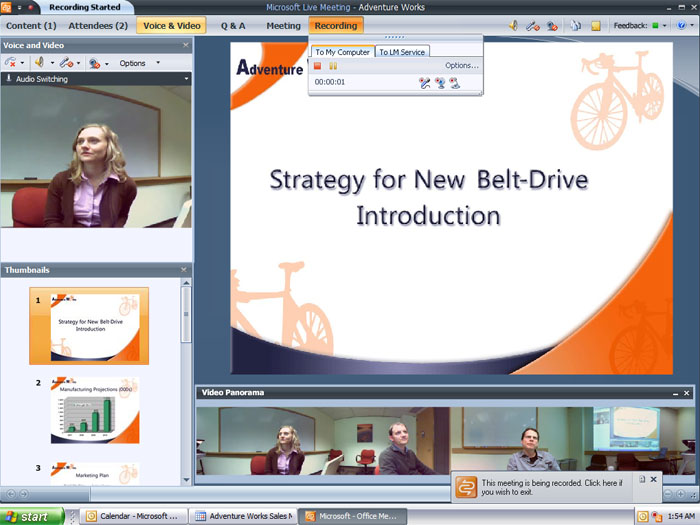This screenshot has height=525, width=700.
Task: Close the Thumbnails panel
Action: click(x=184, y=270)
